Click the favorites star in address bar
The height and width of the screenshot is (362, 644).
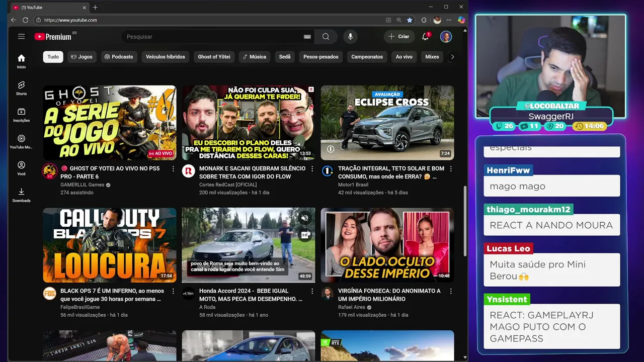point(410,20)
